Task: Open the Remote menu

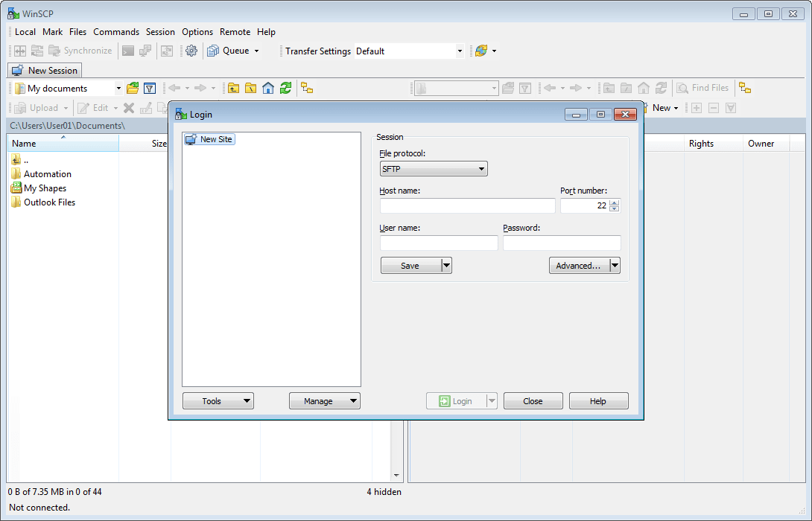Action: 235,32
